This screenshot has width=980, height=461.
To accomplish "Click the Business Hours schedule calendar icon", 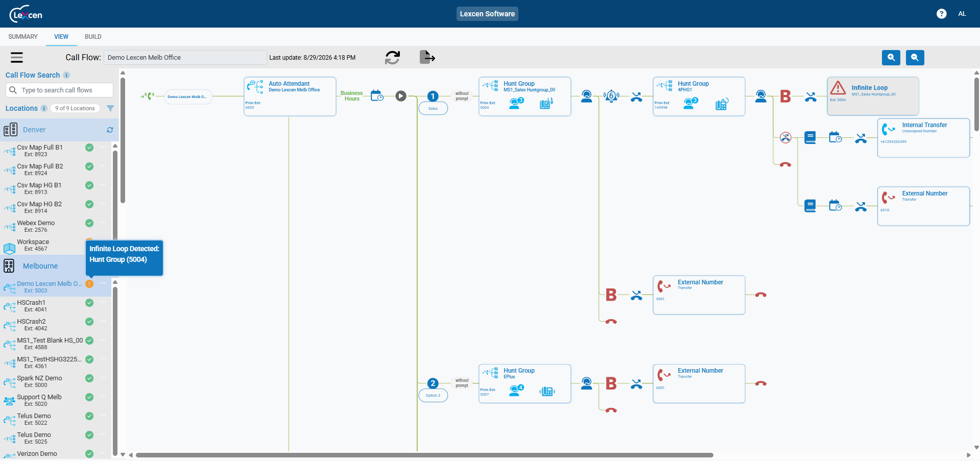I will click(377, 95).
